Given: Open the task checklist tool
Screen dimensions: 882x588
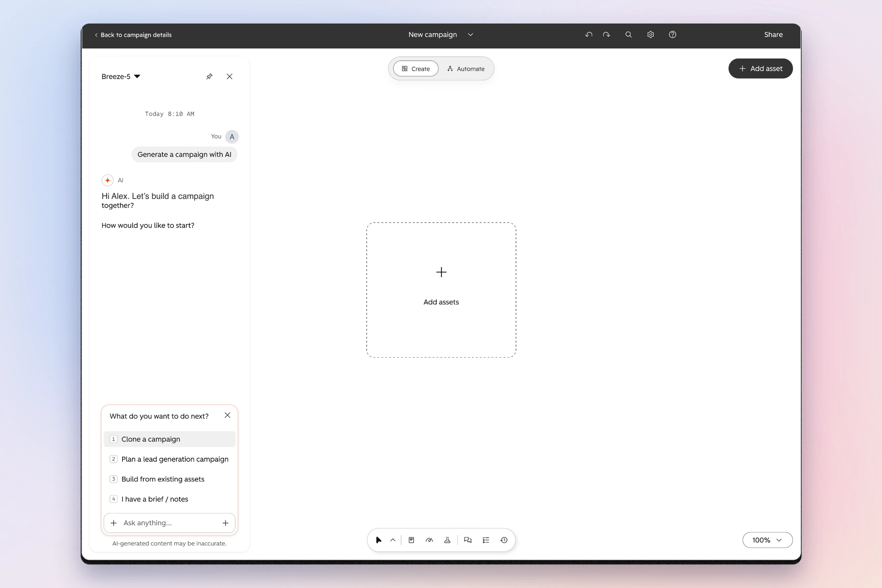Looking at the screenshot, I should (x=486, y=540).
